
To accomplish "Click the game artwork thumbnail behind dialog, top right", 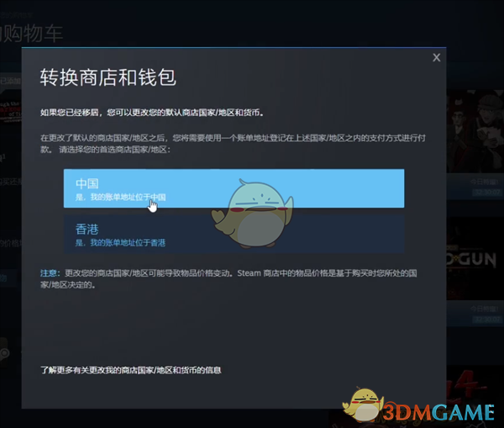I will [x=475, y=132].
